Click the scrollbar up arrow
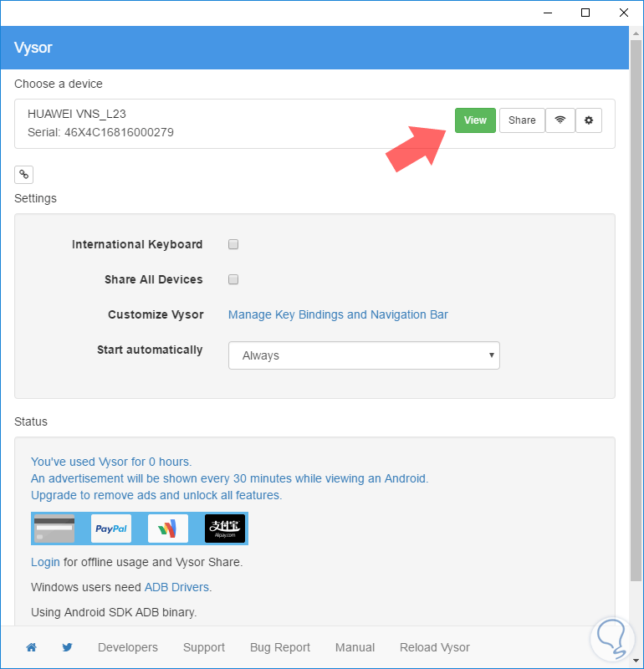 (x=636, y=33)
